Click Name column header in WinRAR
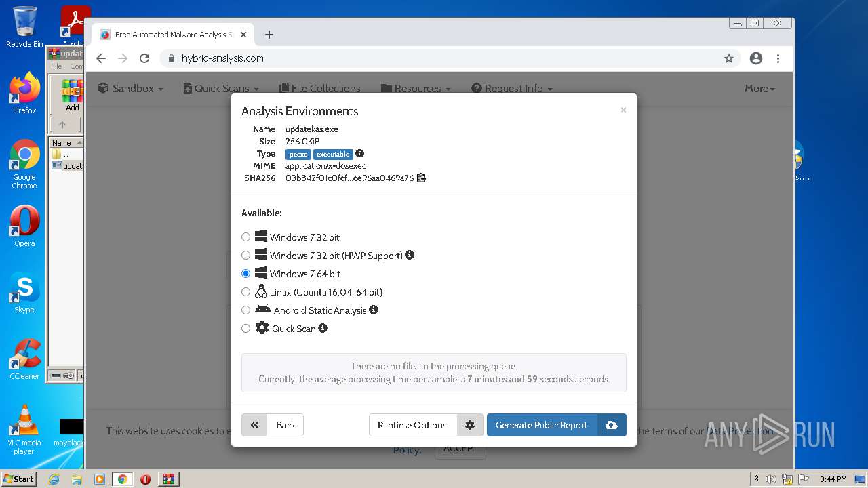 click(65, 142)
